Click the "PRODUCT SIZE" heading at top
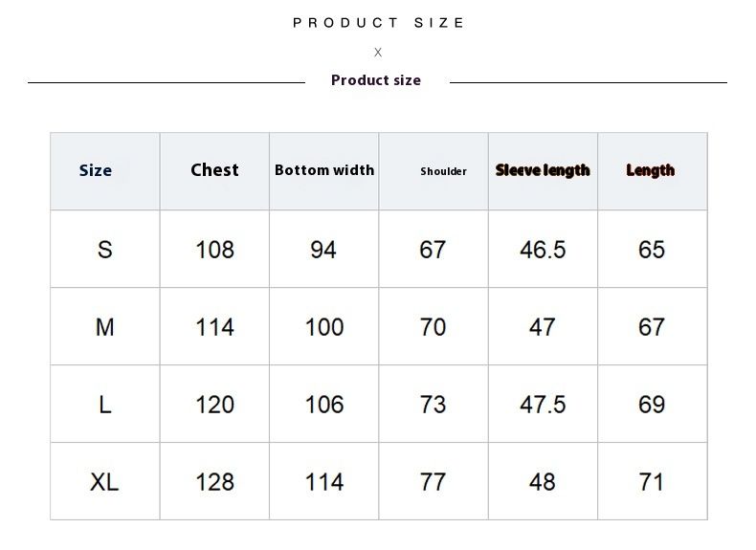The height and width of the screenshot is (550, 756). [x=378, y=23]
